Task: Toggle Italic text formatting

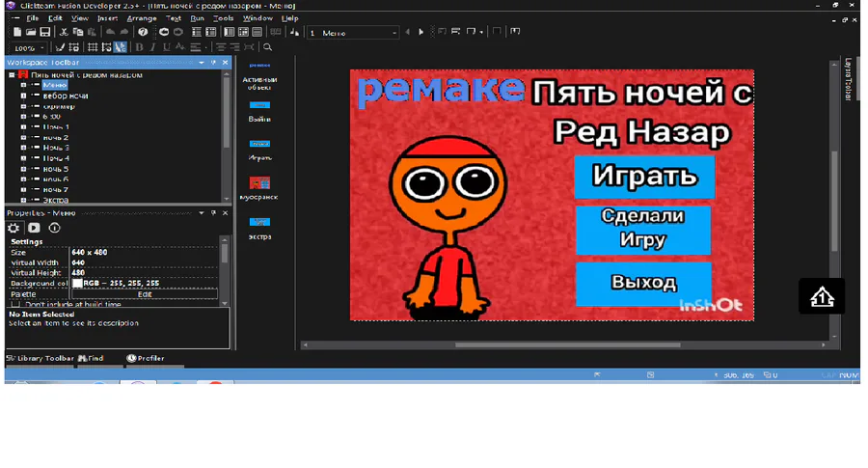Action: 152,47
